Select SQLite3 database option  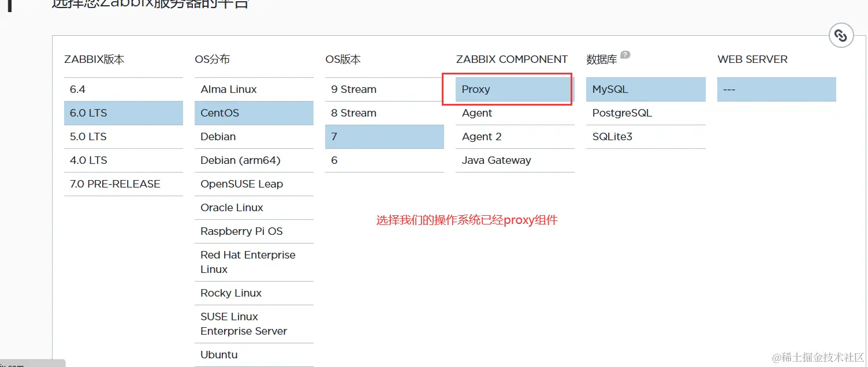pyautogui.click(x=646, y=137)
